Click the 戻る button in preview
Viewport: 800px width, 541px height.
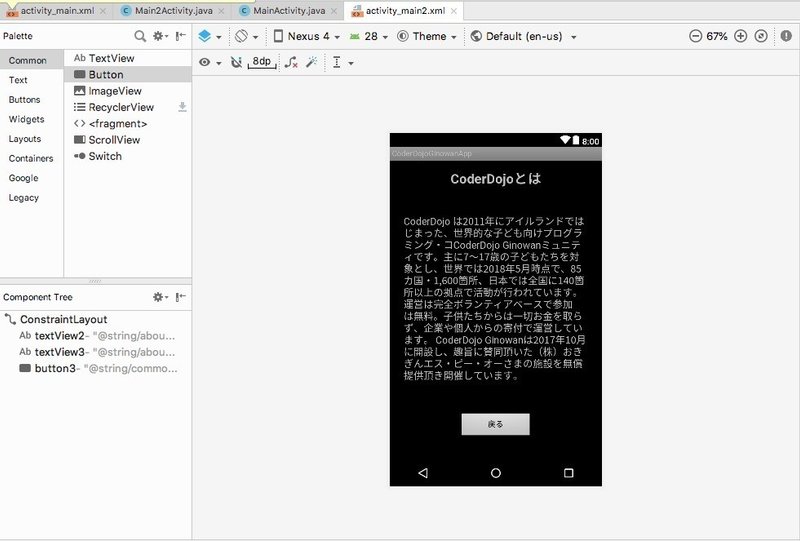495,424
